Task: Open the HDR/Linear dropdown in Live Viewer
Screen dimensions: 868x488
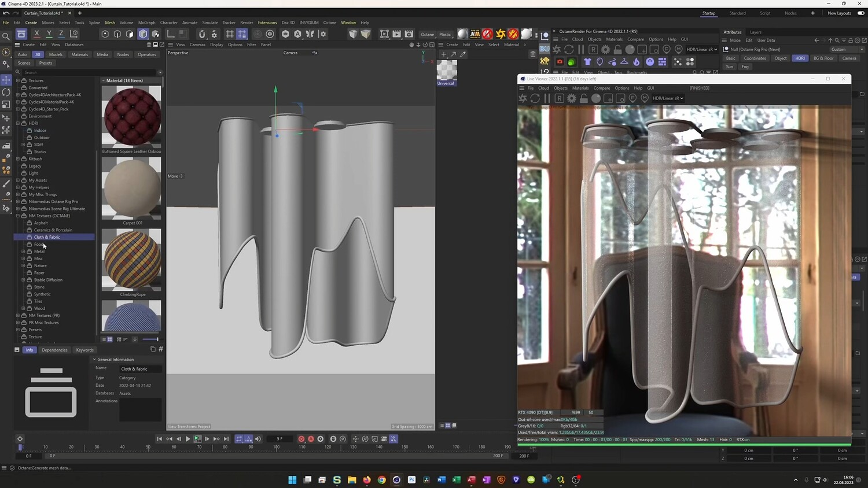Action: (x=668, y=98)
